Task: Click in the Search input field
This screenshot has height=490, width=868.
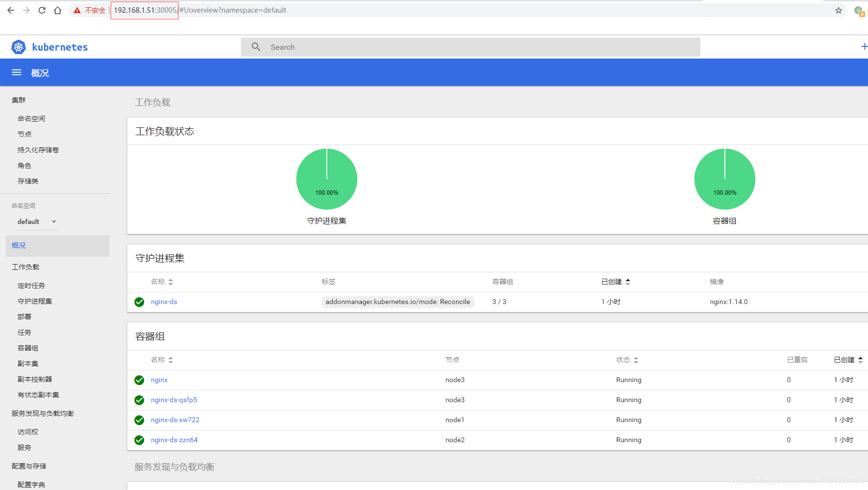Action: 470,47
